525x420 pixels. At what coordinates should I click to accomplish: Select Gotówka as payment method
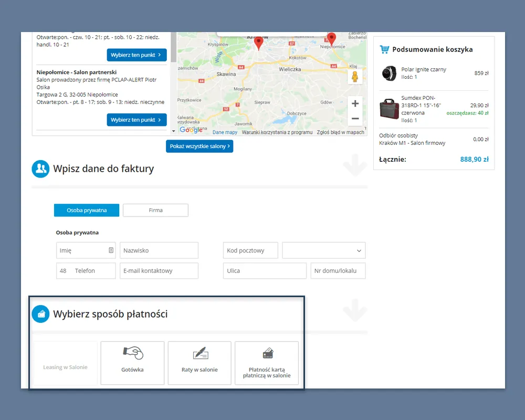[x=132, y=363]
